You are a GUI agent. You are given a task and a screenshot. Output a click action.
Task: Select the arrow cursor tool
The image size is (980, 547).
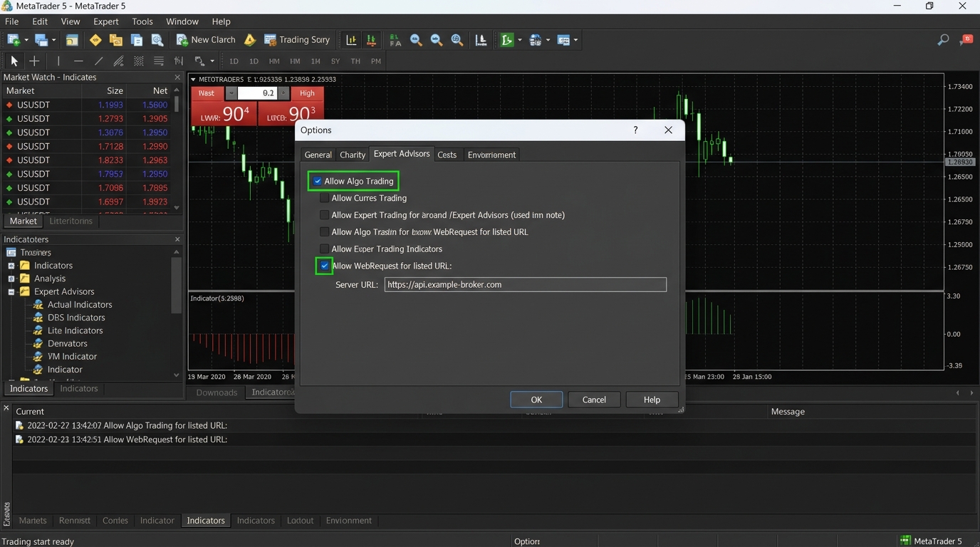[14, 61]
